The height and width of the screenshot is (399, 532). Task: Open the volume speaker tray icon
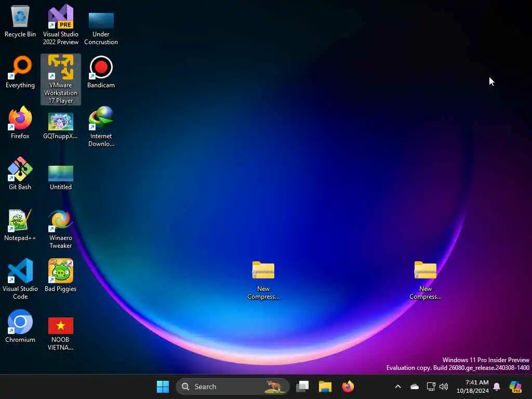(x=444, y=387)
